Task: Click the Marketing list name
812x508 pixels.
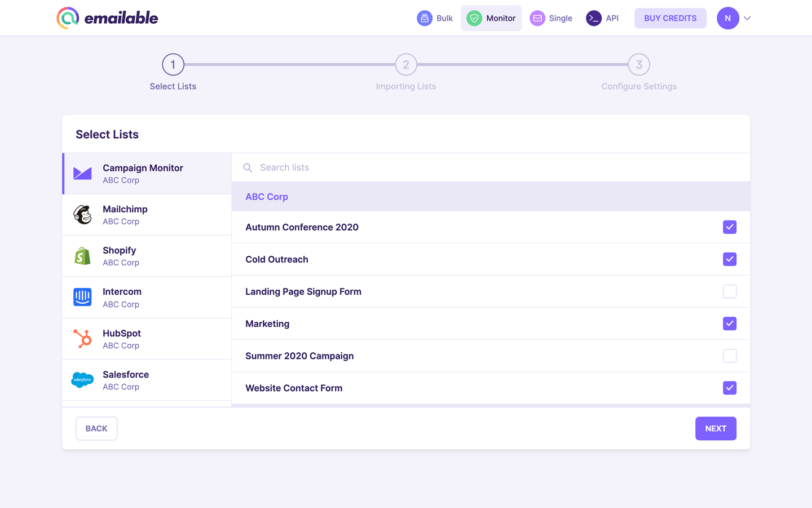Action: [267, 323]
